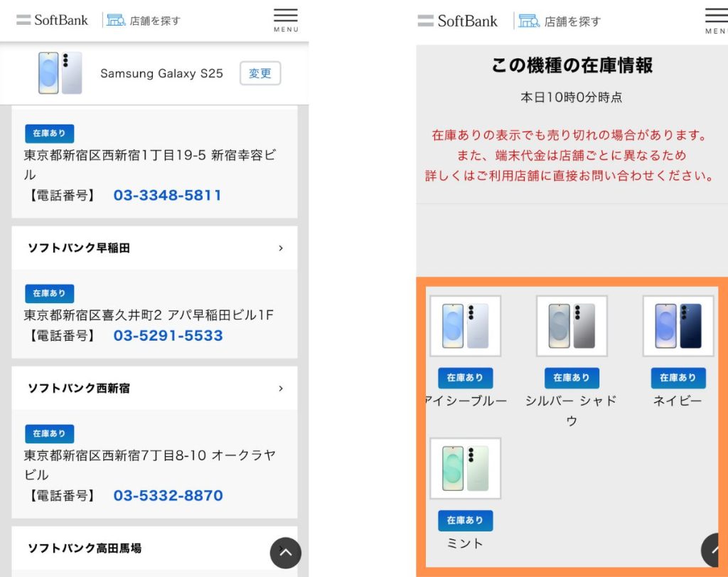Open the hamburger MENU in left screen

pos(286,21)
